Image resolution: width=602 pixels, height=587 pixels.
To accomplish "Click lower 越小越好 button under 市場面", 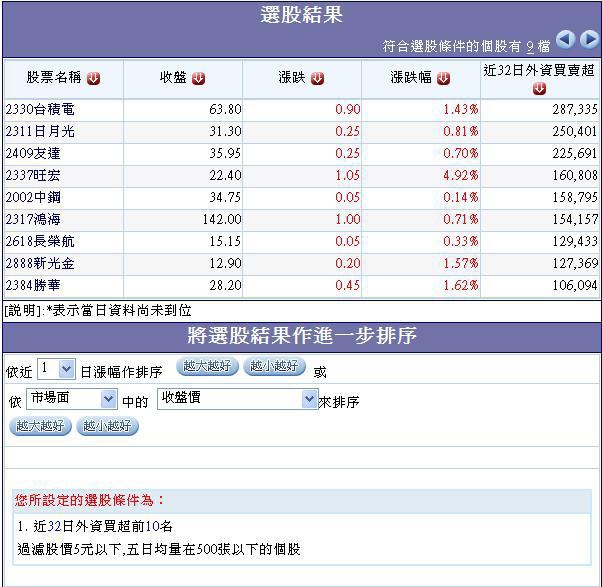I will 107,427.
